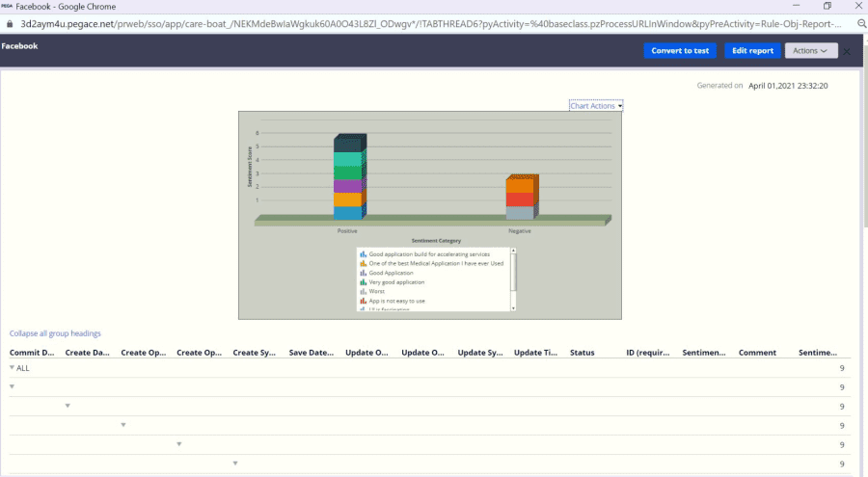This screenshot has width=868, height=477.
Task: Click legend icon for One of the best Medical Application
Action: click(364, 263)
